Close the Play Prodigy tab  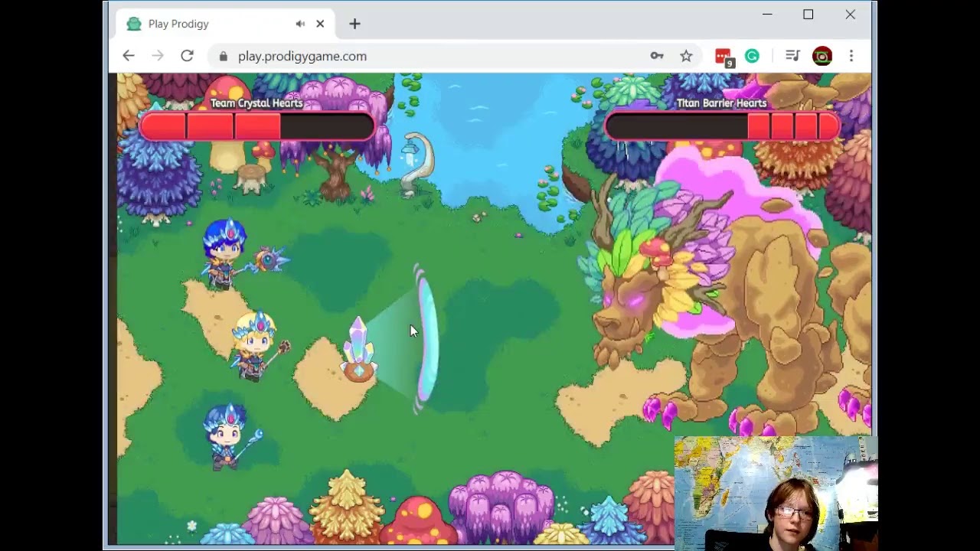click(320, 24)
